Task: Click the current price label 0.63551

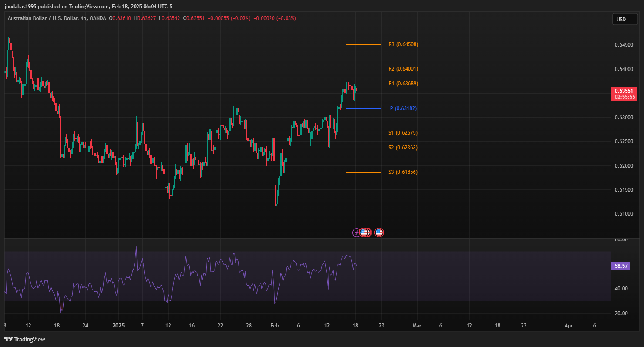Action: [x=624, y=91]
